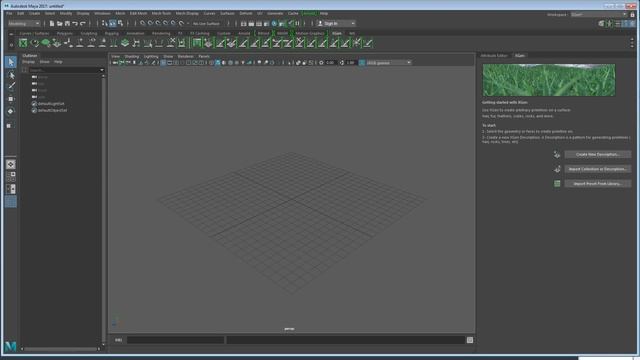Image resolution: width=640 pixels, height=360 pixels.
Task: Click the workspace lock icon
Action: tap(632, 15)
